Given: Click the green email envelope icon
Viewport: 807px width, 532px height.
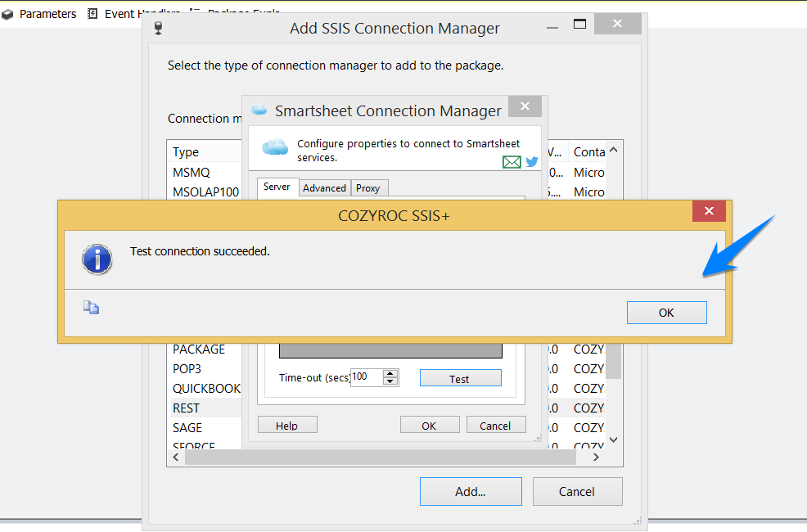Looking at the screenshot, I should click(512, 162).
